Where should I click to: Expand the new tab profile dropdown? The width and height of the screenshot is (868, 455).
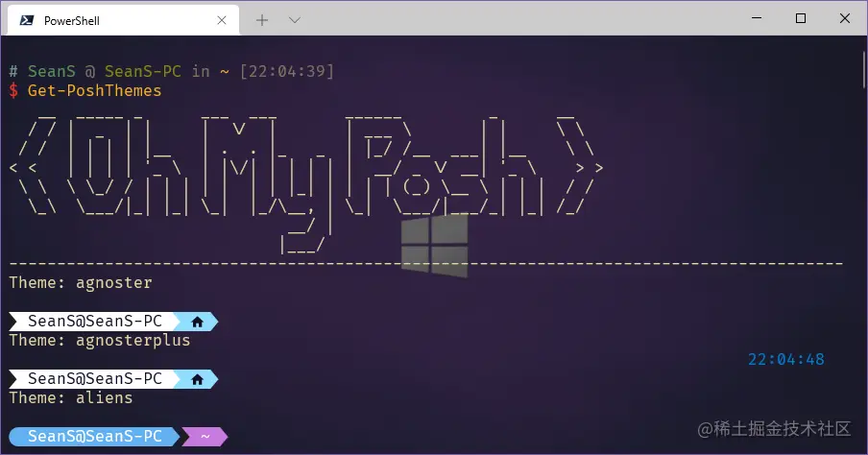295,20
